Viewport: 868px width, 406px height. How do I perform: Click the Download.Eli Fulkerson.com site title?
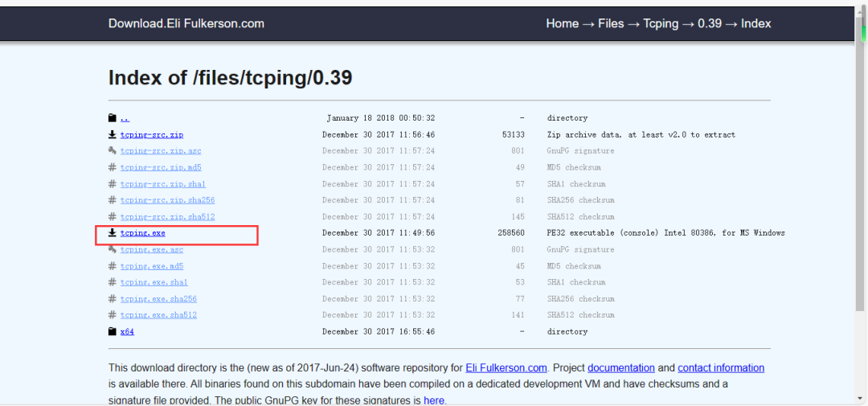coord(186,23)
